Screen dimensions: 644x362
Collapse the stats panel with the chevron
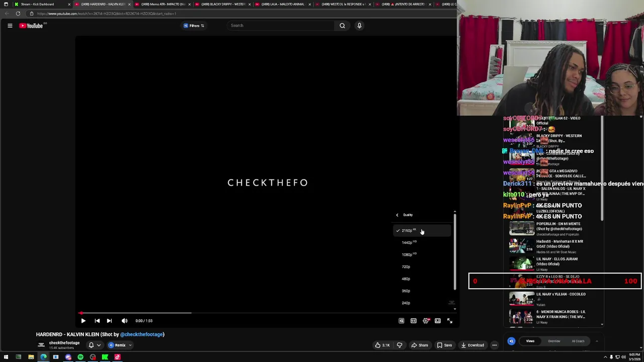pos(597,341)
